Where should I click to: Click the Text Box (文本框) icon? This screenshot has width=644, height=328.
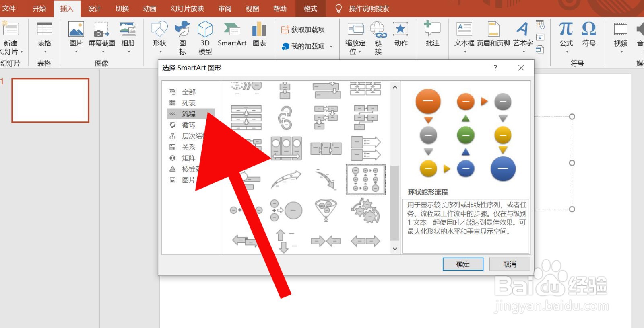[x=464, y=29]
